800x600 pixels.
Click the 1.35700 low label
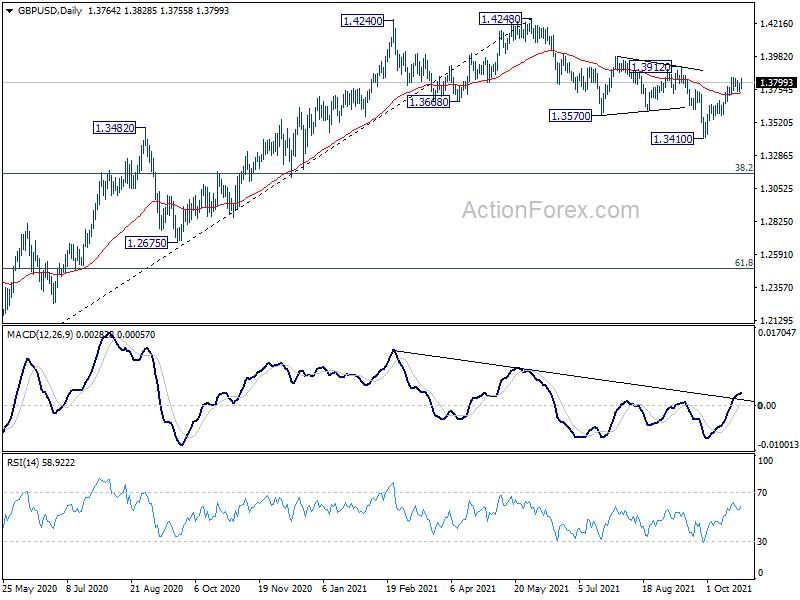(x=570, y=116)
